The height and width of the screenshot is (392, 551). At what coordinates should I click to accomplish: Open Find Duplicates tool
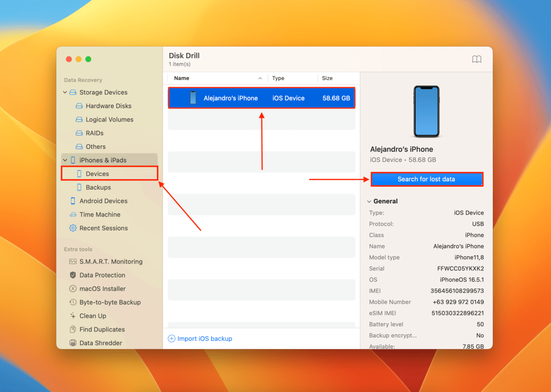pos(102,329)
